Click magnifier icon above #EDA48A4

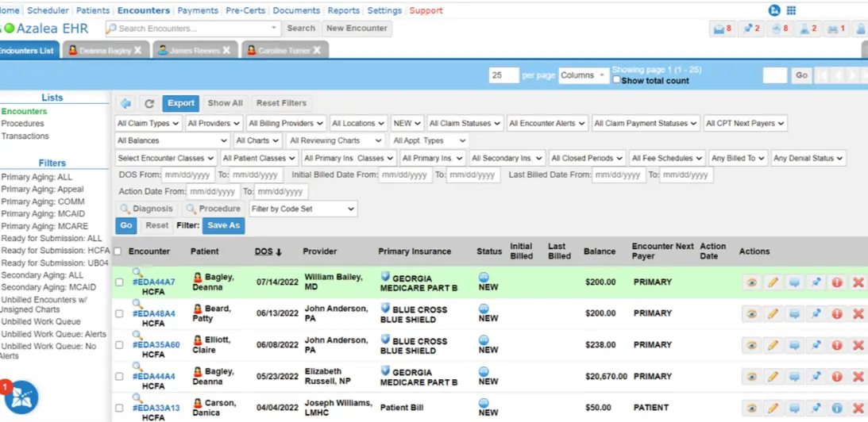(137, 304)
